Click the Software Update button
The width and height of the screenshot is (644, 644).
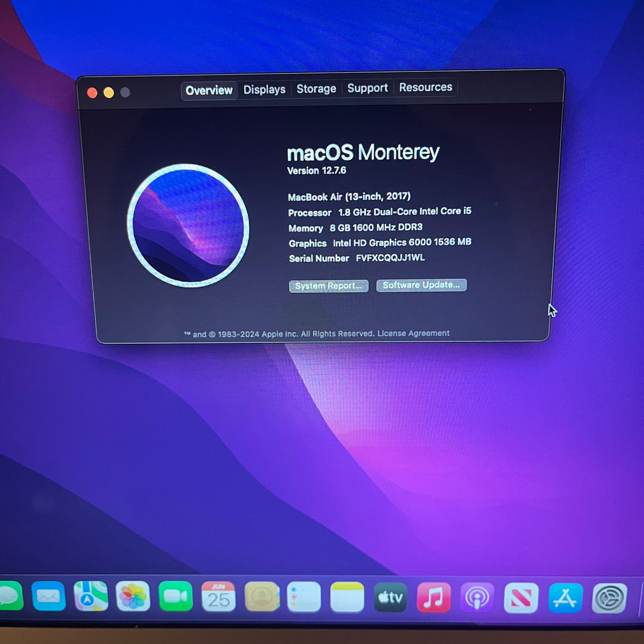pyautogui.click(x=421, y=285)
